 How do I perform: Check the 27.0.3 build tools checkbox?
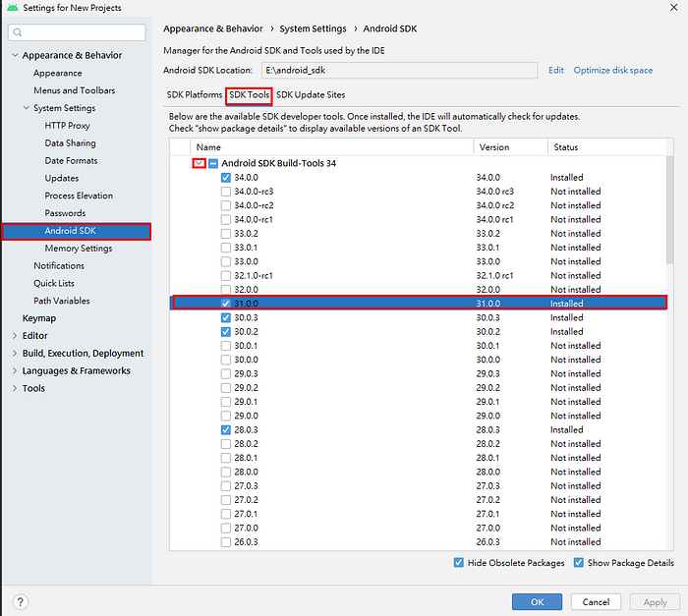(x=225, y=485)
